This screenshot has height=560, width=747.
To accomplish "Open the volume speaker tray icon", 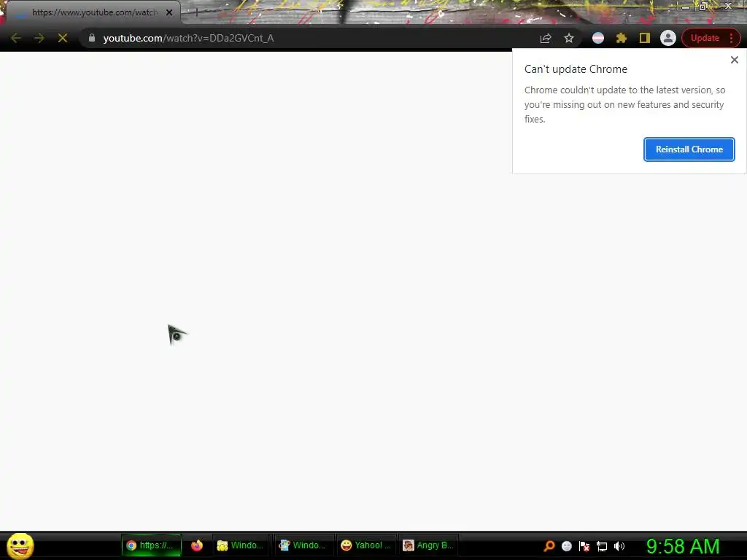I will [619, 545].
